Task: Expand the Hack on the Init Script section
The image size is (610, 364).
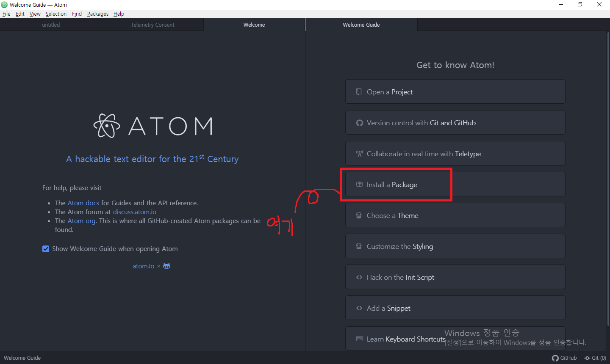Action: point(455,277)
